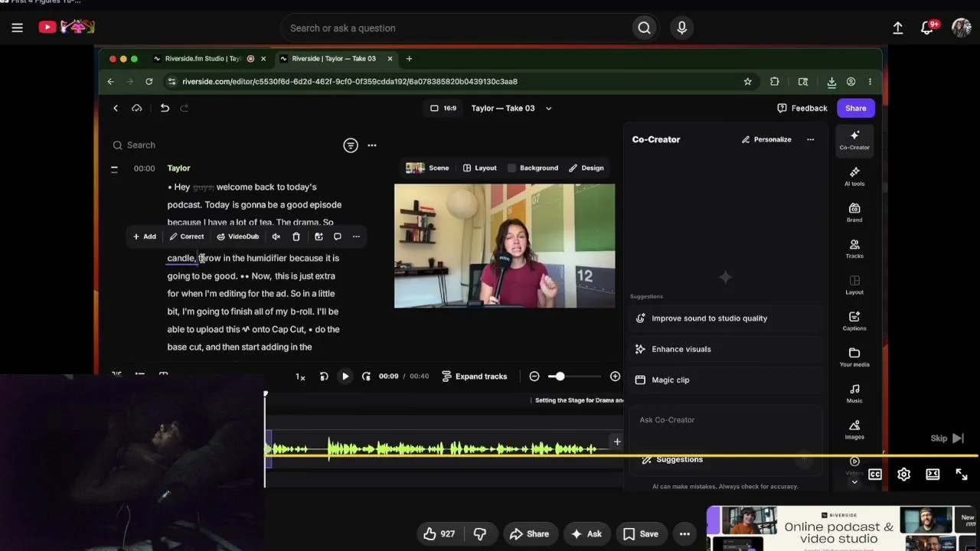Add comment via speech bubble icon
Screen dimensions: 980x551
tap(337, 236)
